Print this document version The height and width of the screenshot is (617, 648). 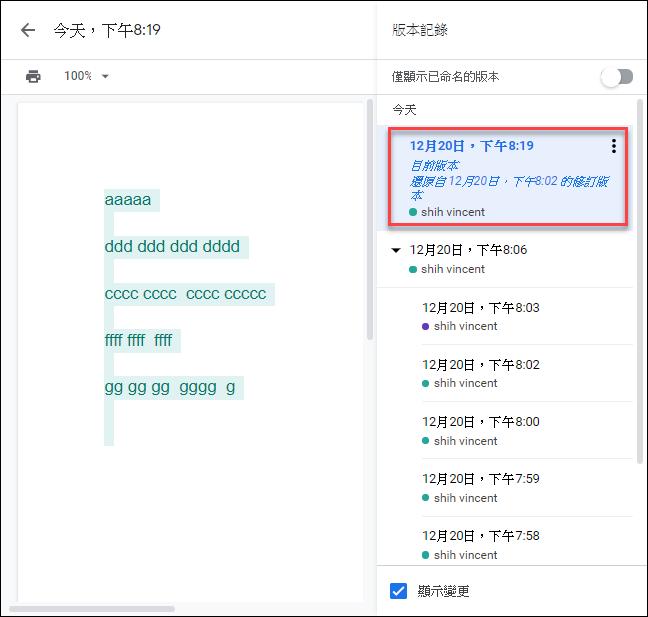point(33,76)
